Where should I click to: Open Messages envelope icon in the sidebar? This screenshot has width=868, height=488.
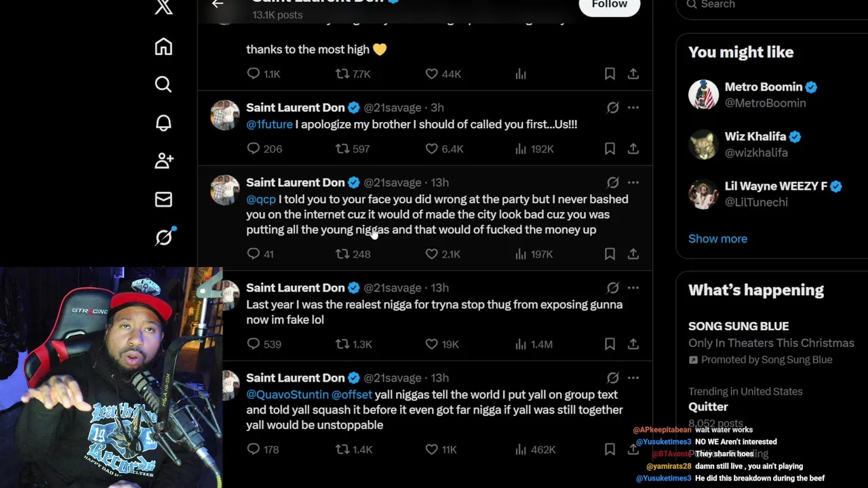point(163,199)
